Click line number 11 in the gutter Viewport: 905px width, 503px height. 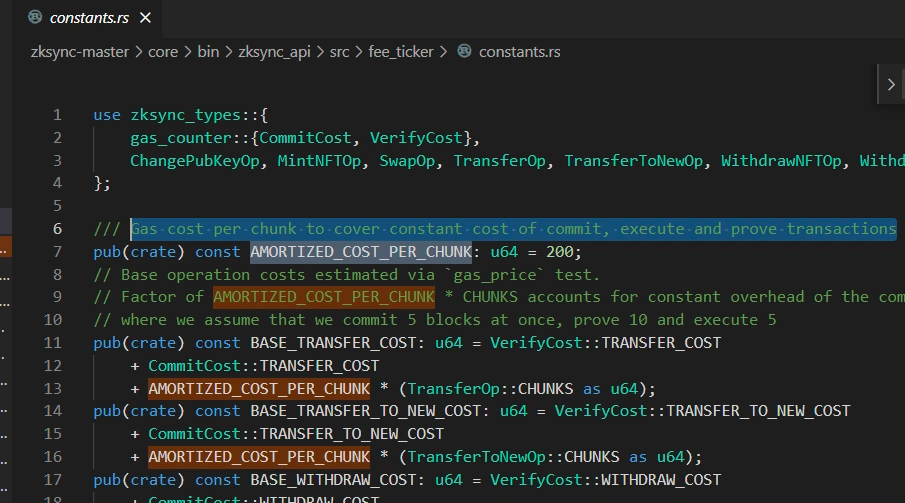click(x=53, y=343)
